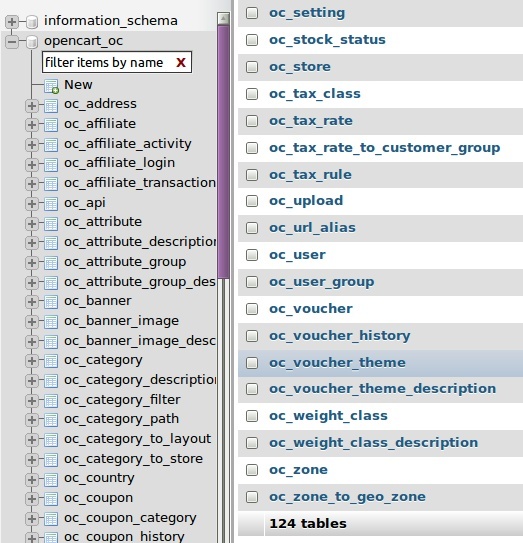Select opencart_oc database name in tree
Image resolution: width=523 pixels, height=543 pixels.
coord(83,41)
